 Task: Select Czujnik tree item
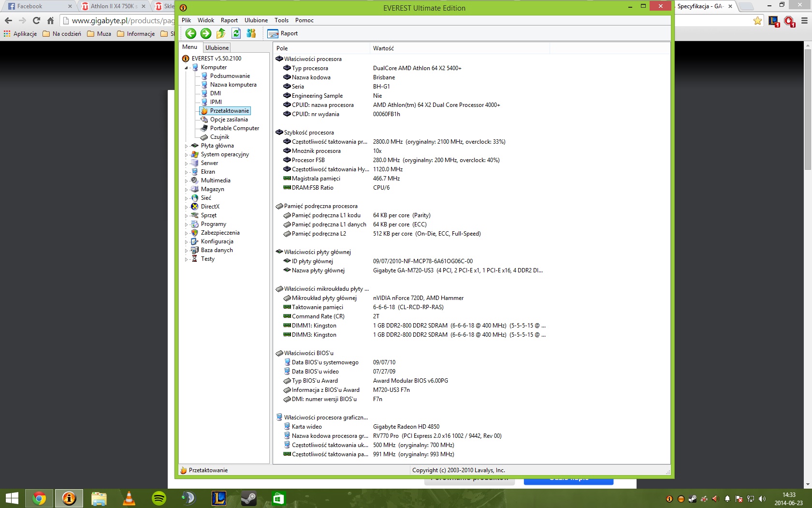pyautogui.click(x=219, y=137)
